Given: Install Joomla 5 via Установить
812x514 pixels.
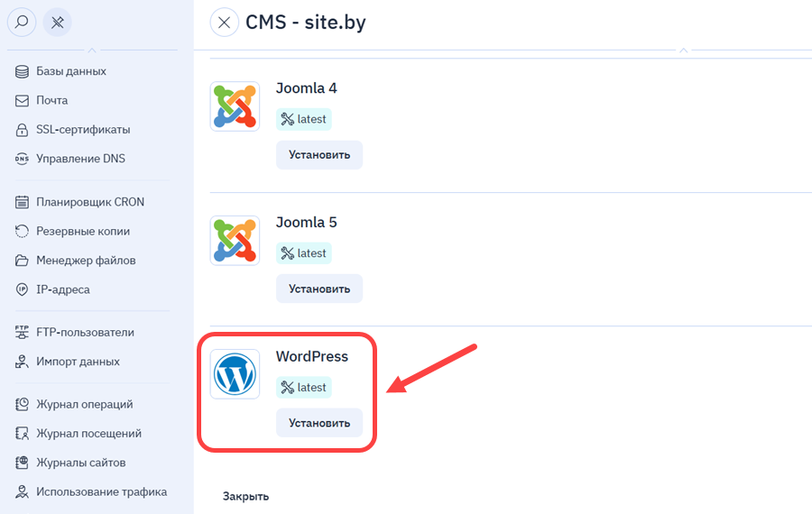Looking at the screenshot, I should click(319, 289).
